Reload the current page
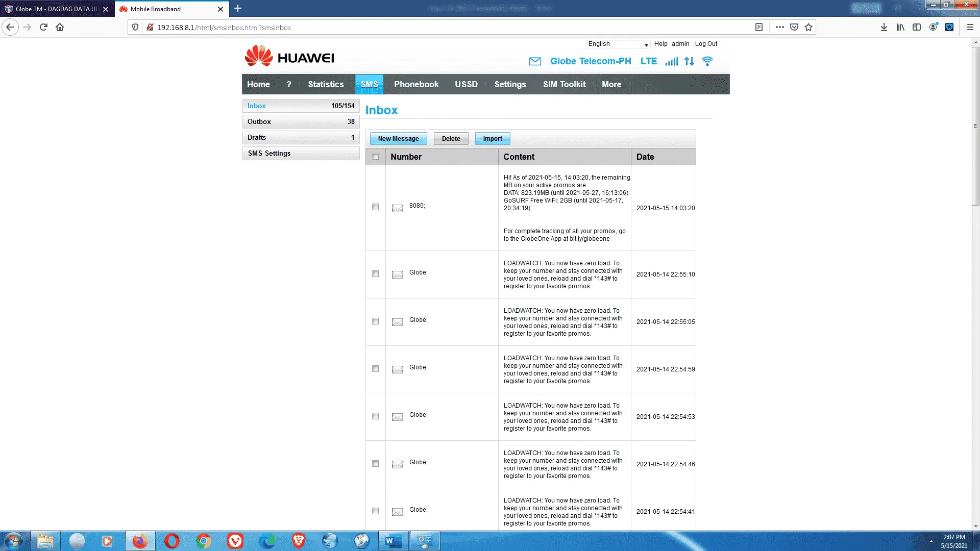Screen dimensions: 980x551 click(x=43, y=27)
